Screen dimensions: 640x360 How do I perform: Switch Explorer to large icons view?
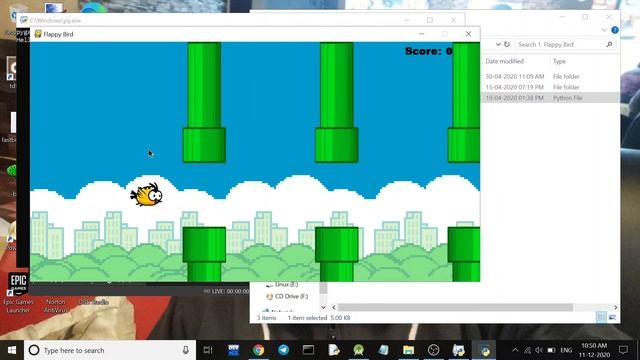612,317
